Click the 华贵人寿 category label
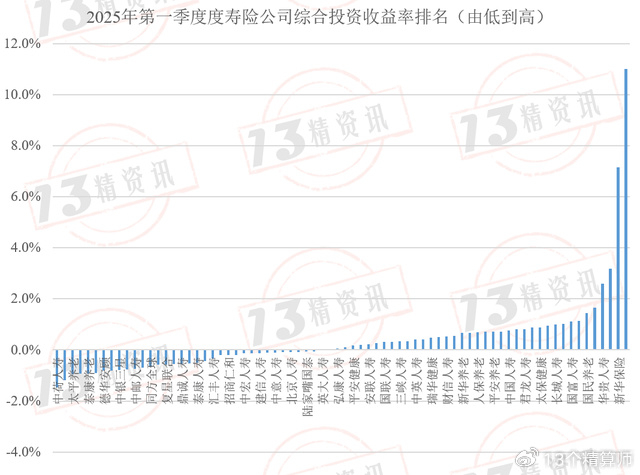Screen dimensions: 640x475 tap(605, 381)
